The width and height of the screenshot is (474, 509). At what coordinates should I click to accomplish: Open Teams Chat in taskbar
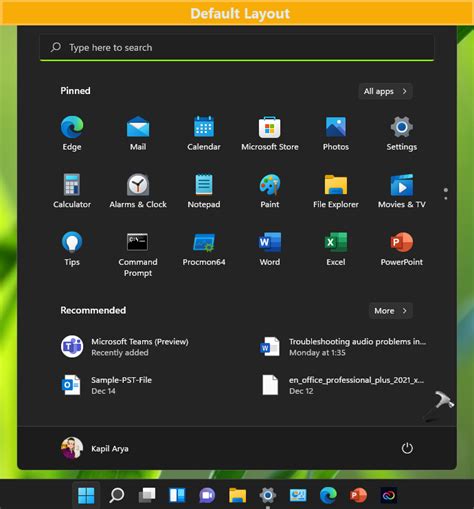coord(207,495)
